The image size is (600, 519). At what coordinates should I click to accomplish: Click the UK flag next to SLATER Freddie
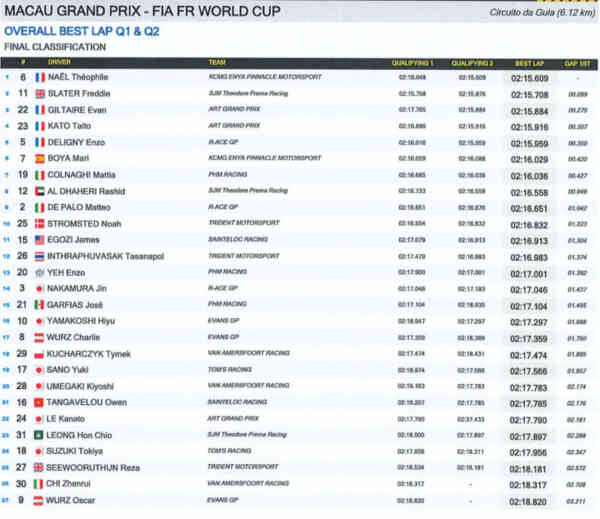(x=40, y=93)
